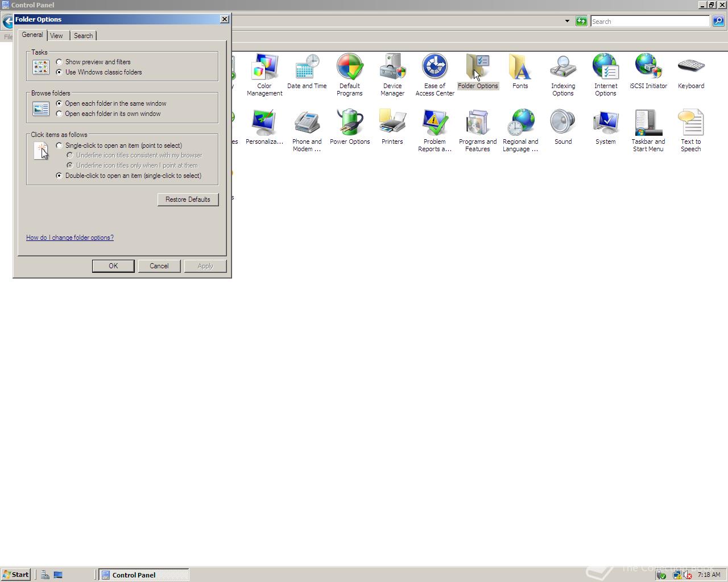Image resolution: width=728 pixels, height=582 pixels.
Task: Click the search magnifier button
Action: (718, 21)
